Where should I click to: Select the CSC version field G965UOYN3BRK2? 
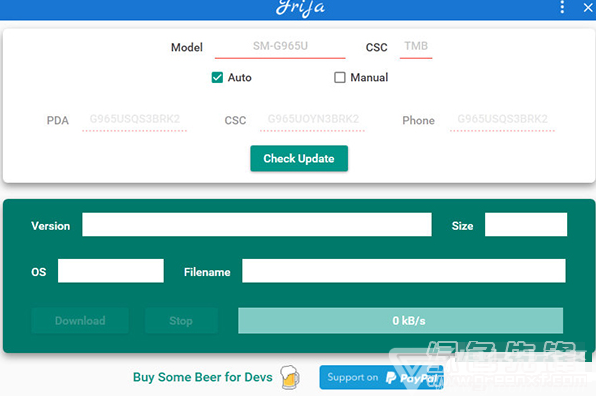(312, 119)
